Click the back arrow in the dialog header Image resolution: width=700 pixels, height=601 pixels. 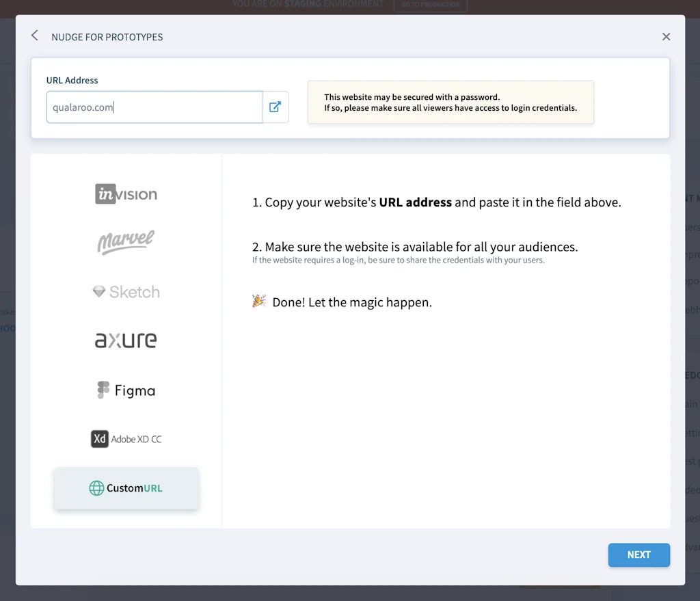34,36
